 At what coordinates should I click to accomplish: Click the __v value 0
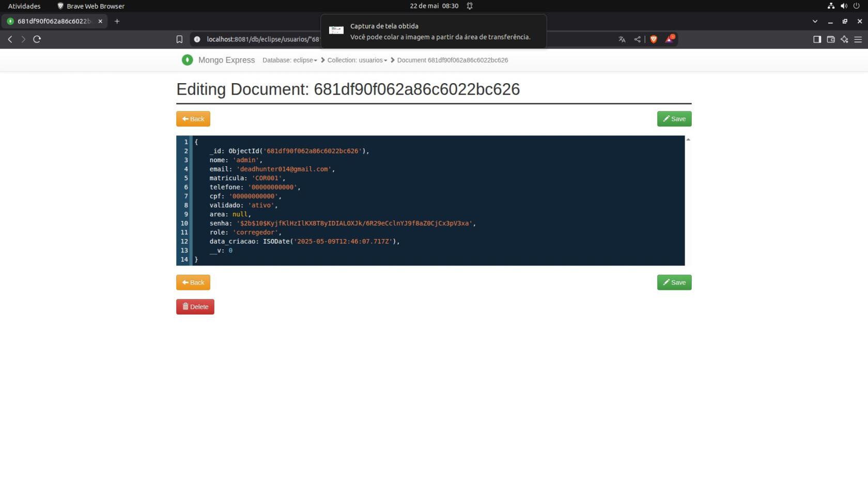tap(230, 250)
